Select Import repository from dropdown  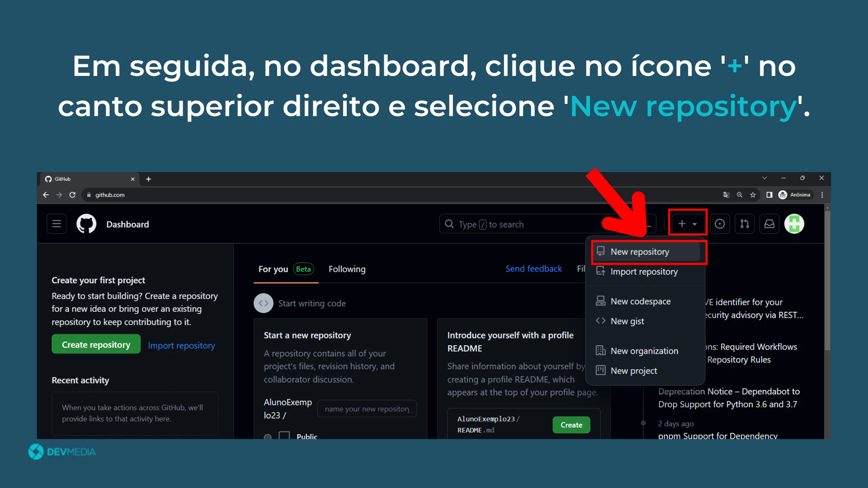pos(644,271)
